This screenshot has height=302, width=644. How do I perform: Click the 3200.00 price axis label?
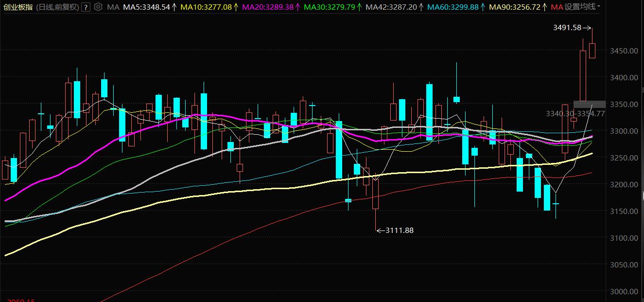[x=624, y=184]
